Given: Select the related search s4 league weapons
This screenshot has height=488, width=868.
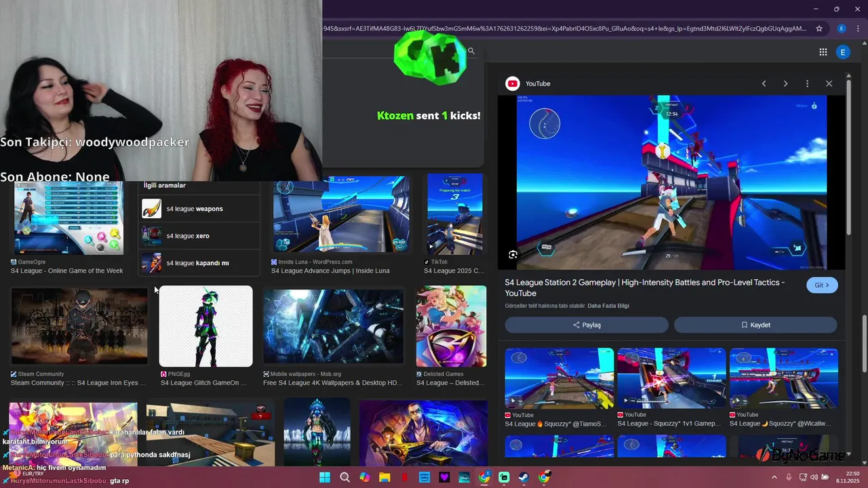Looking at the screenshot, I should (x=199, y=209).
